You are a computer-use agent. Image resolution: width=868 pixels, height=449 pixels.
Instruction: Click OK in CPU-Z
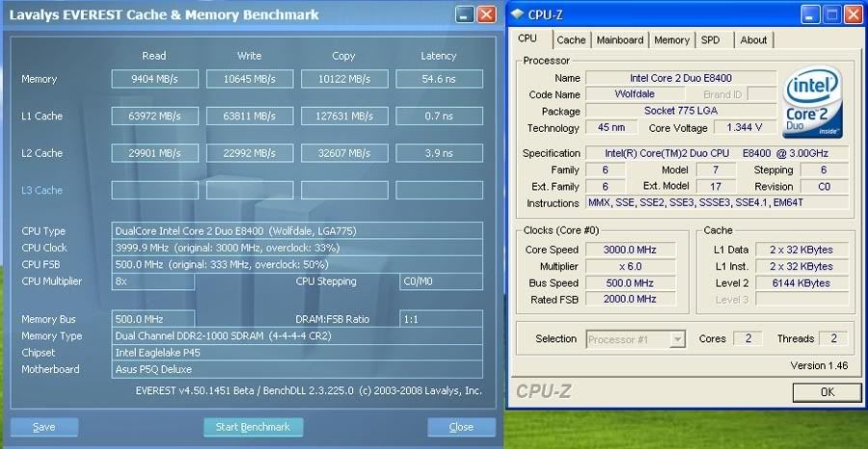[827, 391]
